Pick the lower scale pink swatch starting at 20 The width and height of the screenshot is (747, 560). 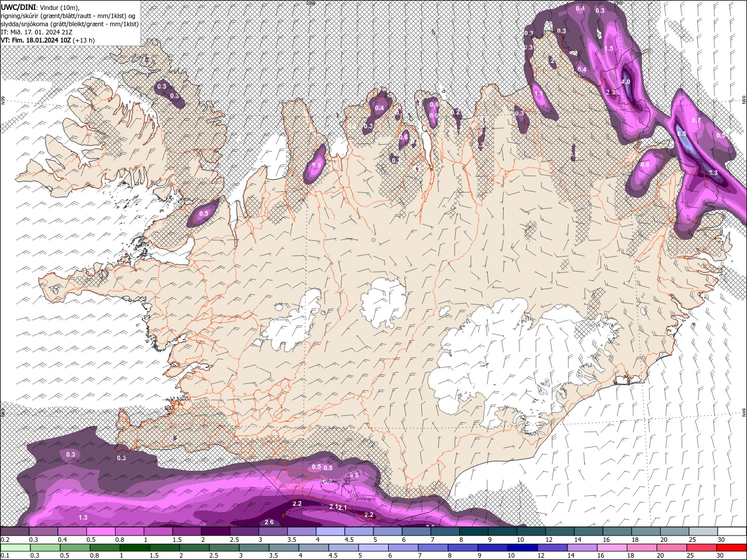pyautogui.click(x=671, y=548)
